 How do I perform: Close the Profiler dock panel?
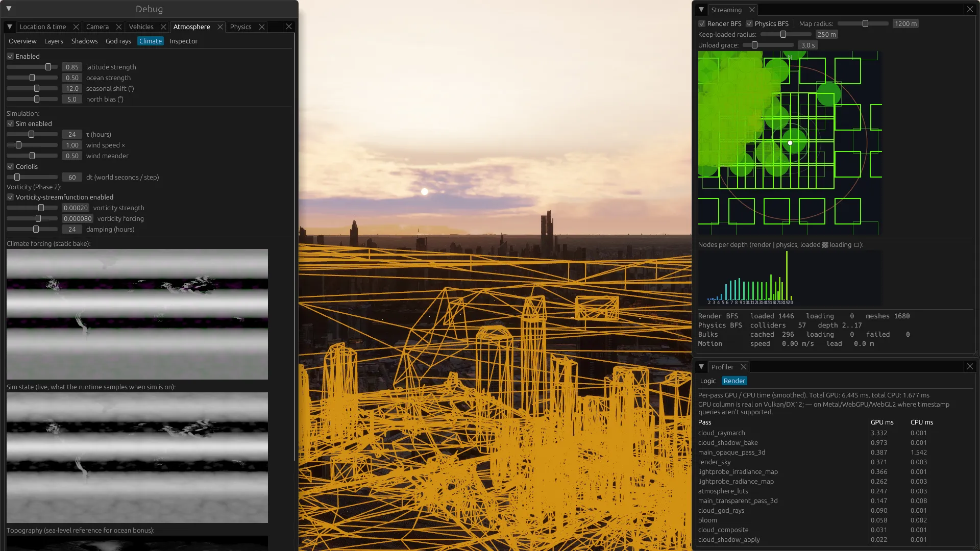pyautogui.click(x=970, y=367)
